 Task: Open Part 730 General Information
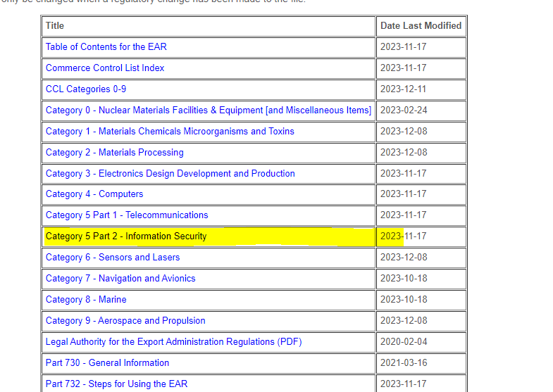click(x=107, y=363)
